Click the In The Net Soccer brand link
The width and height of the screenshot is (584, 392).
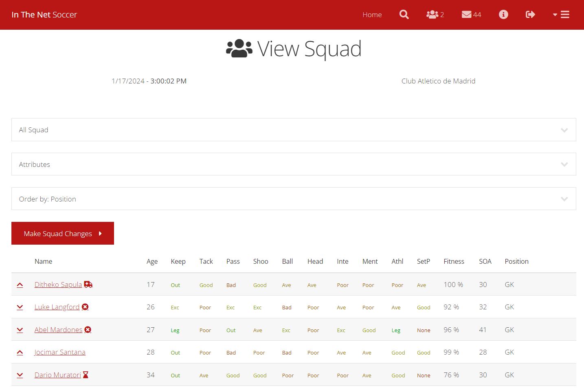(44, 15)
